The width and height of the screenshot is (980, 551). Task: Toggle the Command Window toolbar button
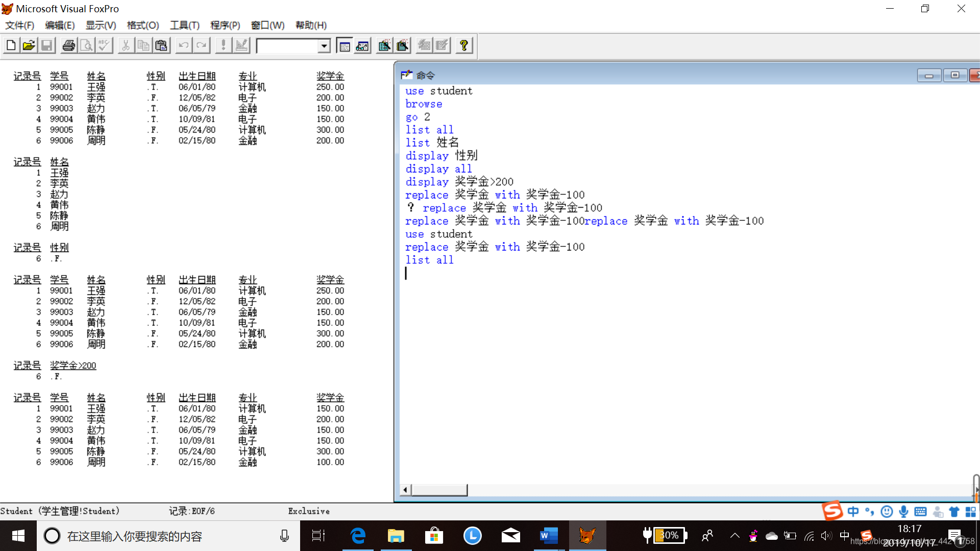pyautogui.click(x=345, y=46)
